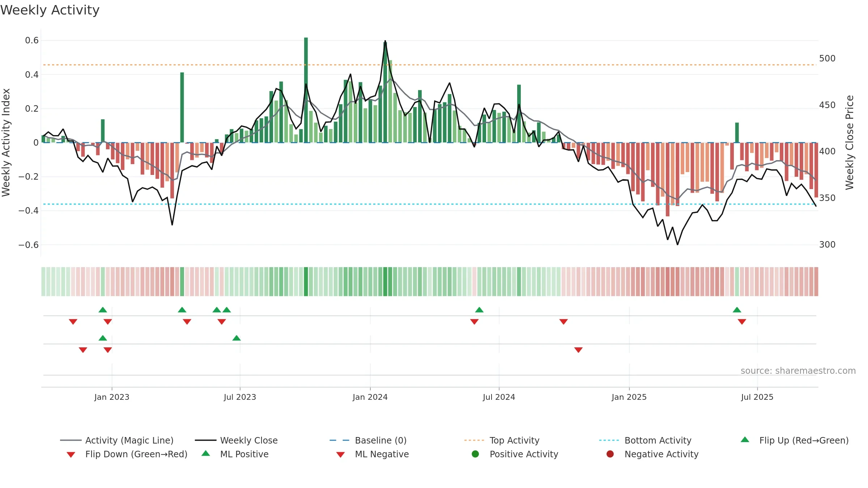Click the Flip Down (Green→Red) legend label
Screen dimensions: 868x488
(136, 454)
